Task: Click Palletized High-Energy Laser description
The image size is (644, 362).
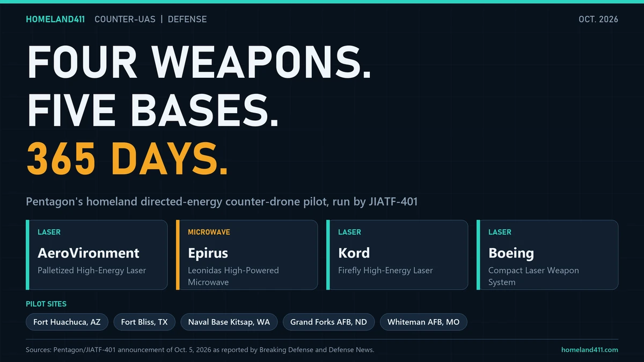Action: tap(92, 270)
